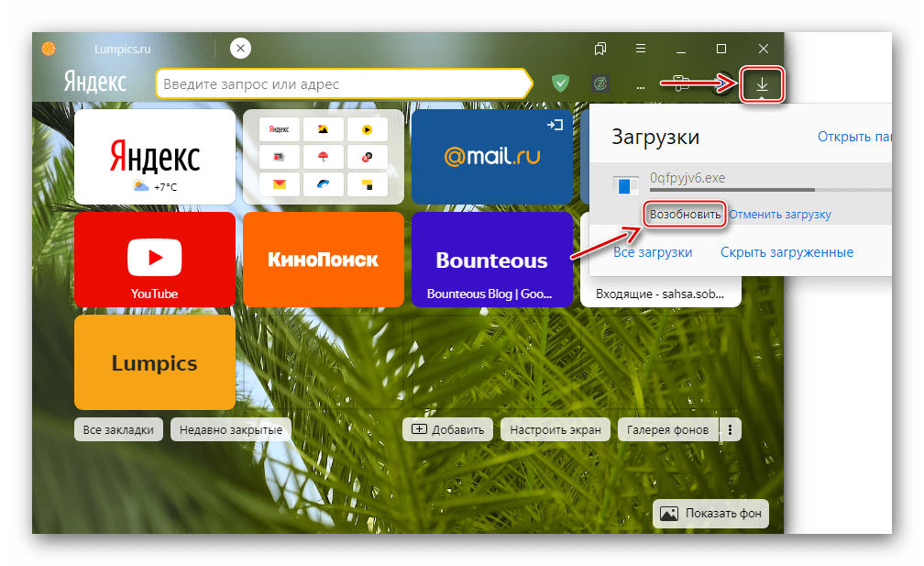Open the news mini tile
Screen dimensions: 924x566
point(280,157)
